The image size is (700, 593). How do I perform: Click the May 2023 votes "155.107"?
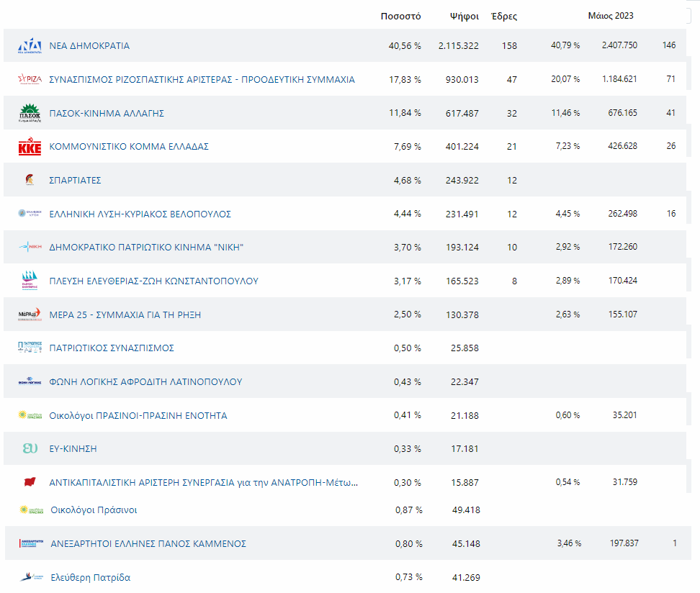[x=623, y=314]
